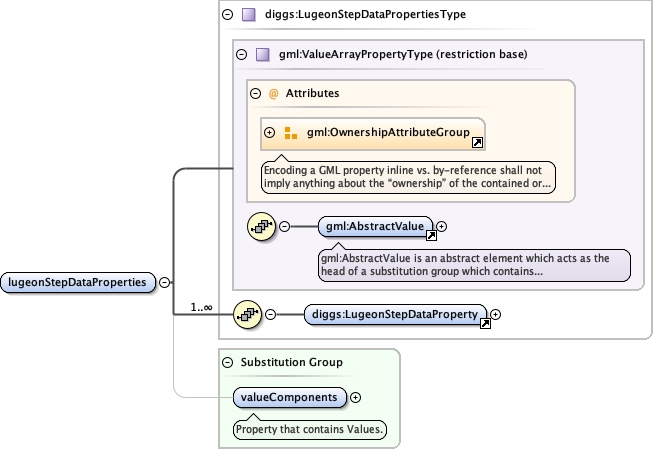Collapse the lugeonStepDataProperties root element

point(165,283)
